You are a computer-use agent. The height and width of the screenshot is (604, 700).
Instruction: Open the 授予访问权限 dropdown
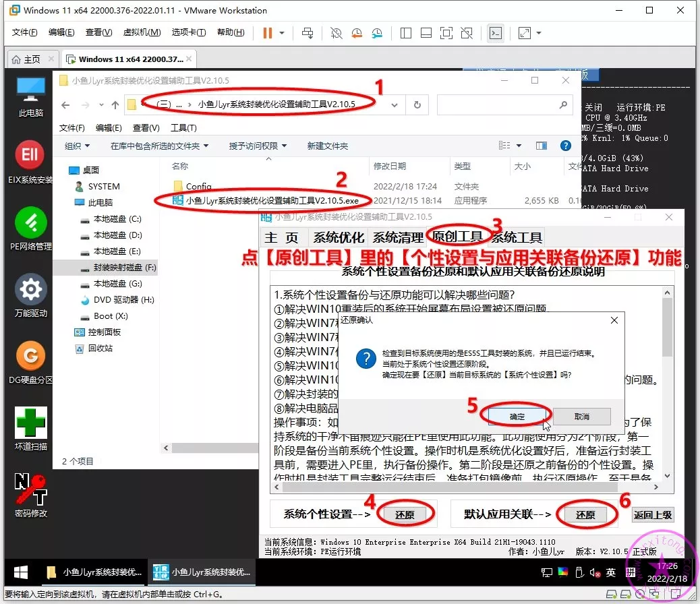click(x=258, y=146)
